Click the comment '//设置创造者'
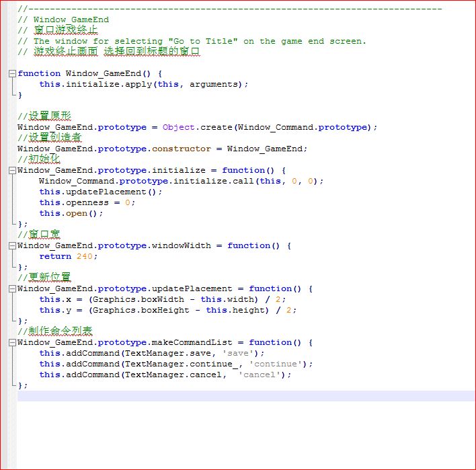This screenshot has width=476, height=470. coord(50,138)
